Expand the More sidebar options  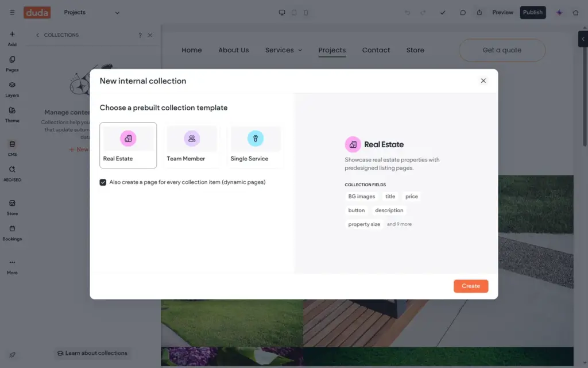tap(12, 267)
